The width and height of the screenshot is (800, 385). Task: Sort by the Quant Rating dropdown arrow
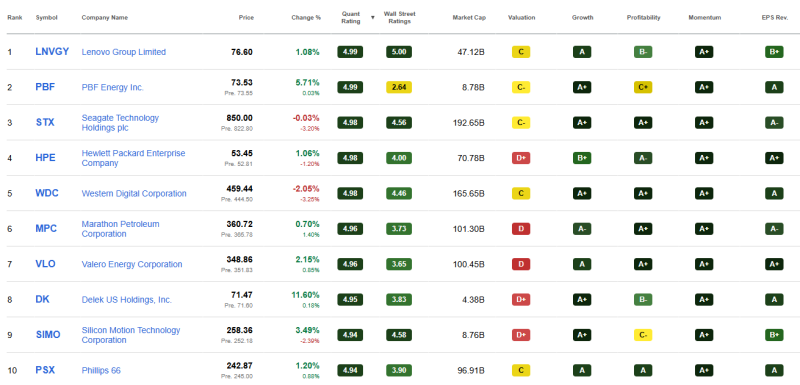[x=372, y=17]
